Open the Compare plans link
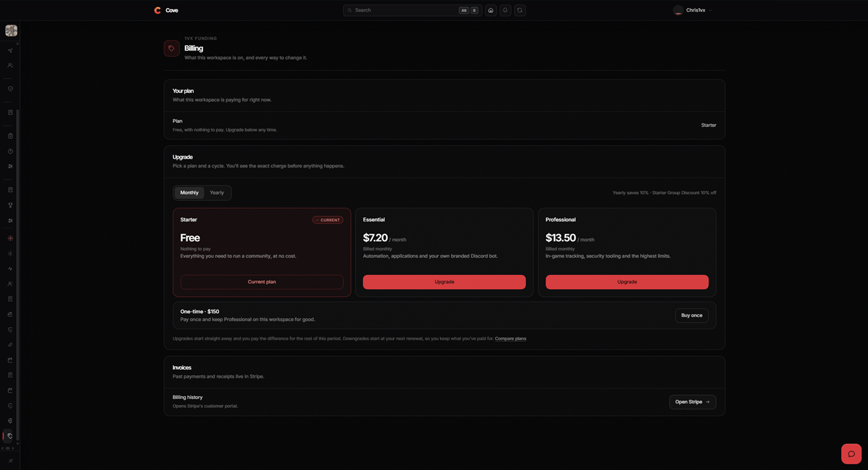The height and width of the screenshot is (470, 868). pyautogui.click(x=510, y=339)
